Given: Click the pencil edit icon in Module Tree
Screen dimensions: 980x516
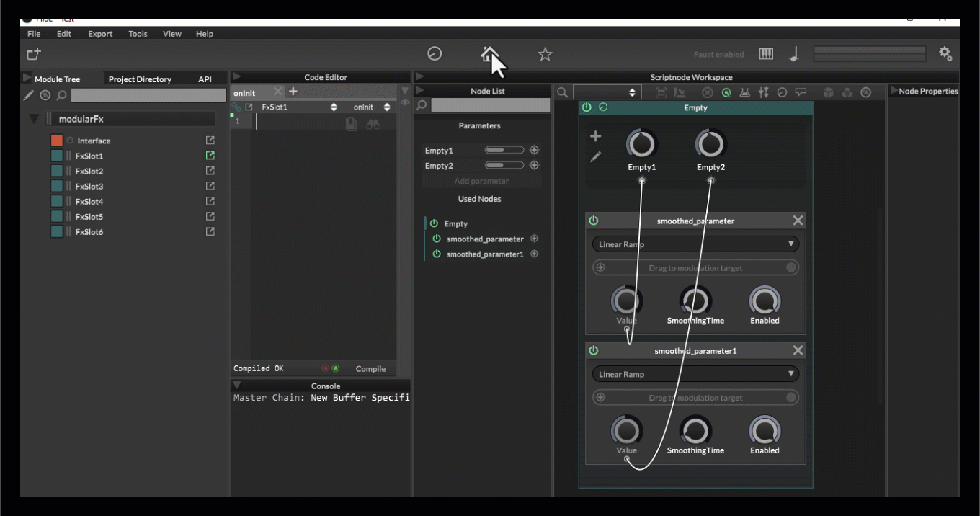Looking at the screenshot, I should tap(28, 95).
